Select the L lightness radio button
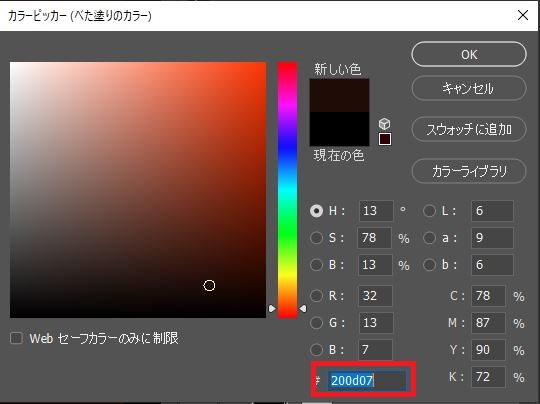 [429, 210]
